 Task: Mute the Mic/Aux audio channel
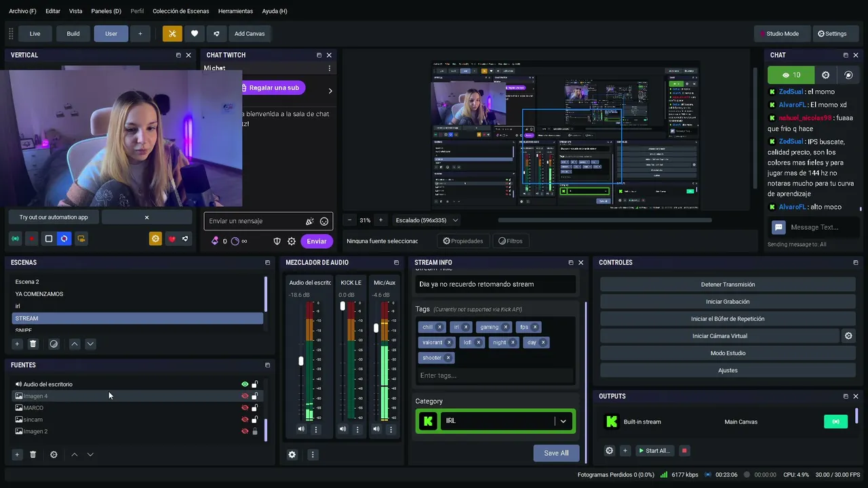pos(376,429)
